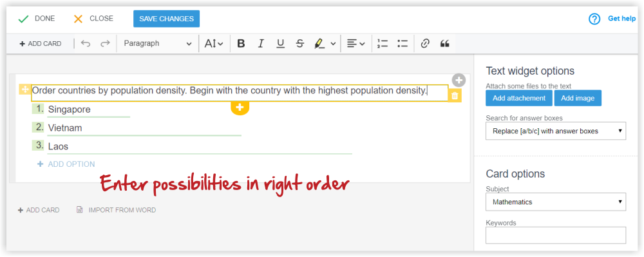Underline the selected text
The image size is (644, 257).
coord(281,44)
